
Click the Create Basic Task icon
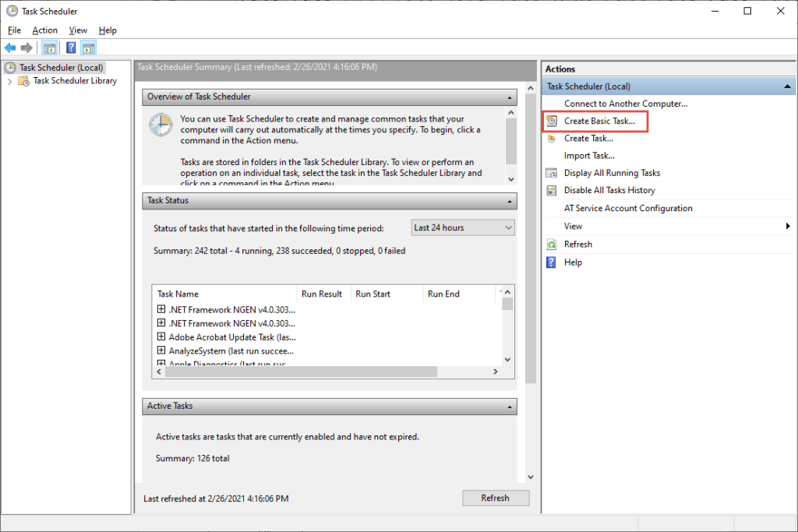point(552,122)
